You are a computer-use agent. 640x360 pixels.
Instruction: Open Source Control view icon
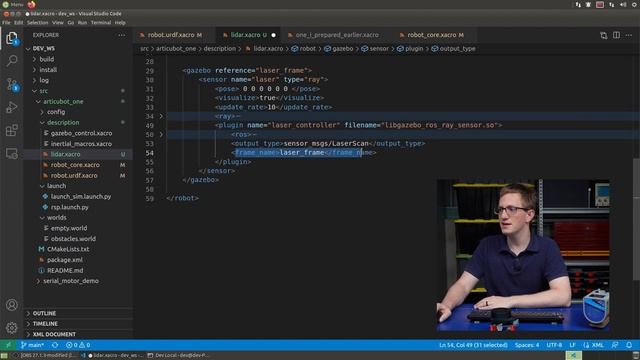[11, 84]
